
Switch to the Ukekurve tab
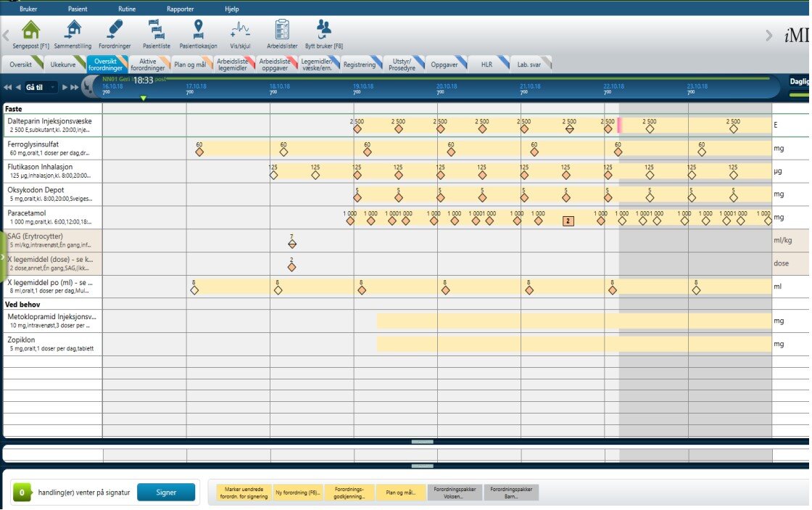[x=62, y=65]
